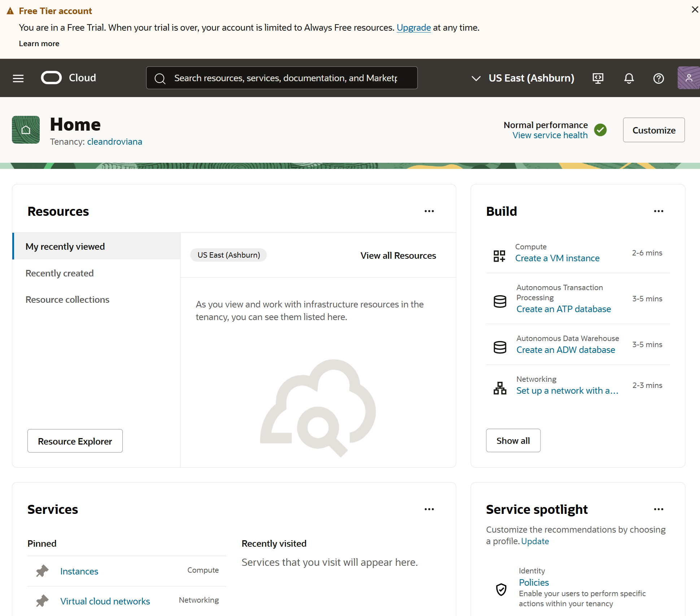This screenshot has height=616, width=700.
Task: Click the green service health checkmark
Action: coord(600,130)
